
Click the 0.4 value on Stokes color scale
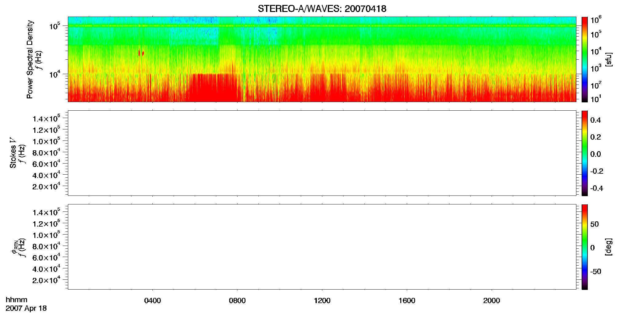595,120
